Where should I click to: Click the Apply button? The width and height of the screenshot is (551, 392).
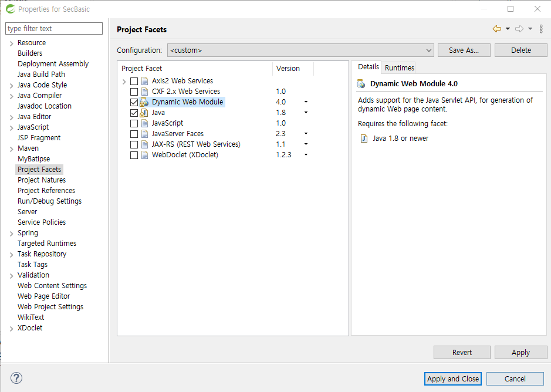(x=520, y=352)
